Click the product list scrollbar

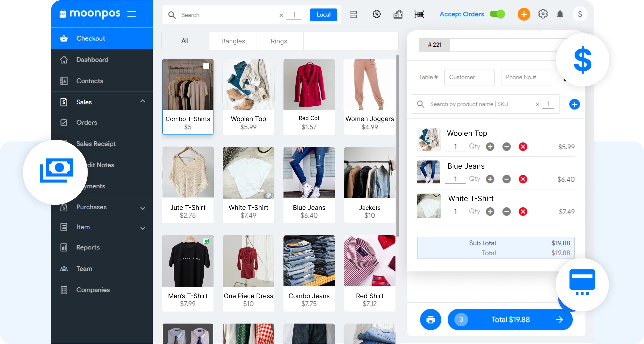pos(397,145)
